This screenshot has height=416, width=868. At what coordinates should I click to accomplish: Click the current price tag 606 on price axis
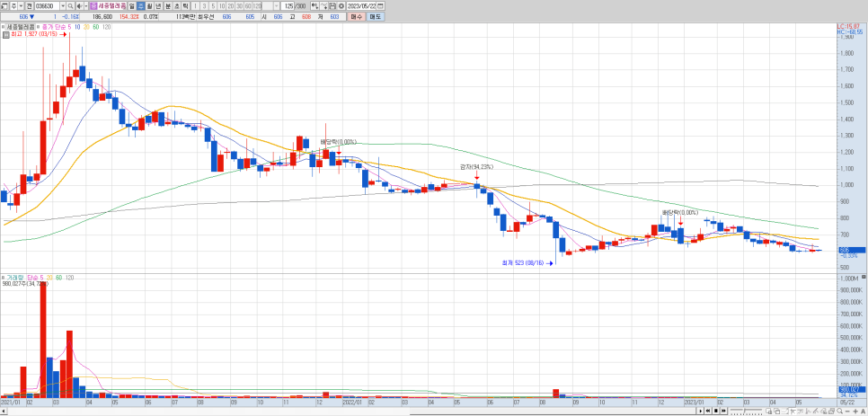pos(853,250)
